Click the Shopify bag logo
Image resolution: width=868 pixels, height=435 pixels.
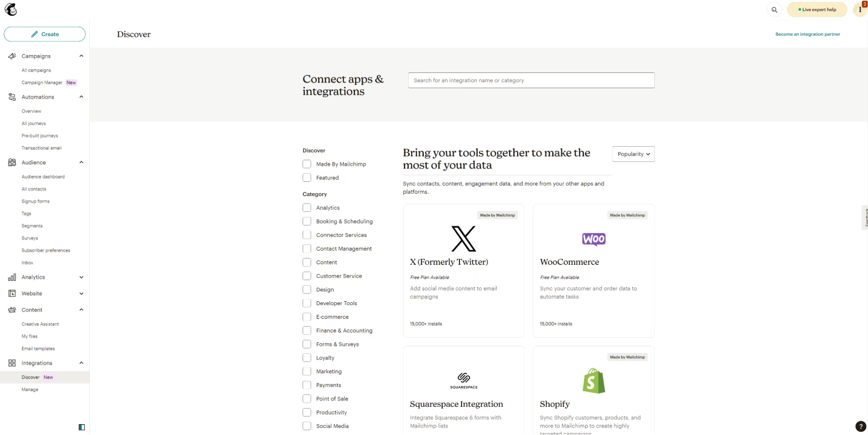click(x=593, y=381)
